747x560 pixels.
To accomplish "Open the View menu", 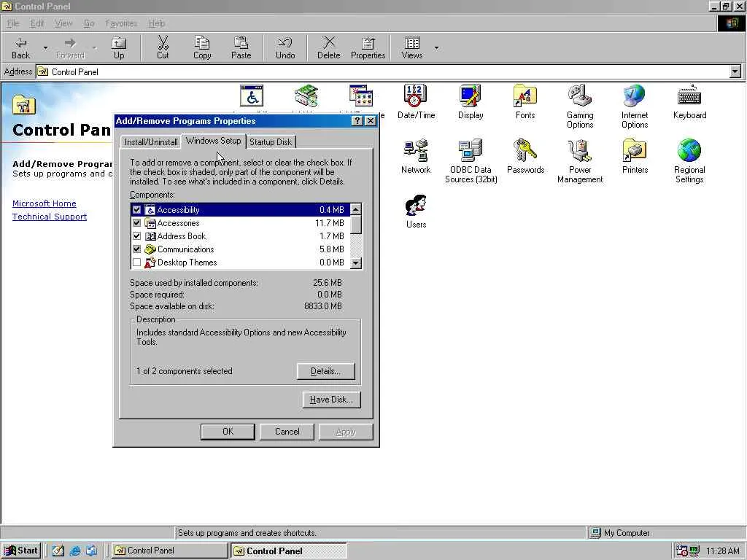I will point(63,23).
